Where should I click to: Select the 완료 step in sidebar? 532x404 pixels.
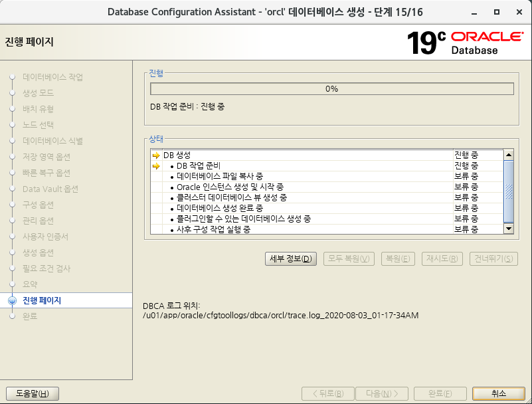pos(30,316)
